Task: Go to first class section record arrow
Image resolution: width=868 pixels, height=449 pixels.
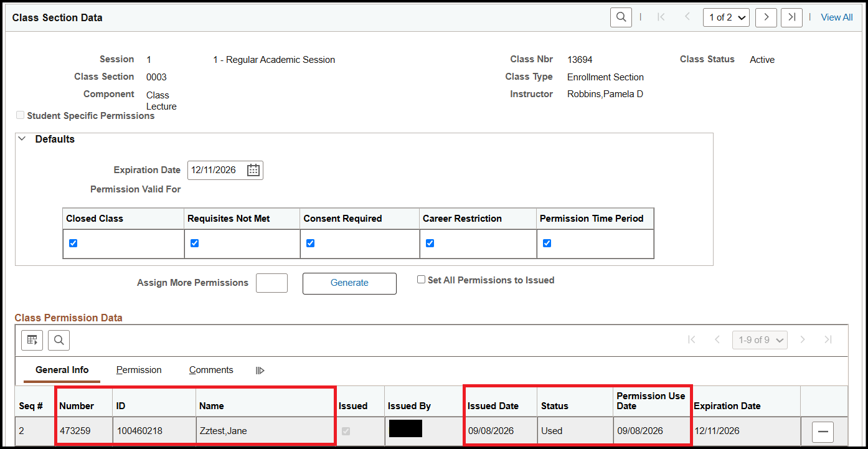Action: tap(661, 17)
